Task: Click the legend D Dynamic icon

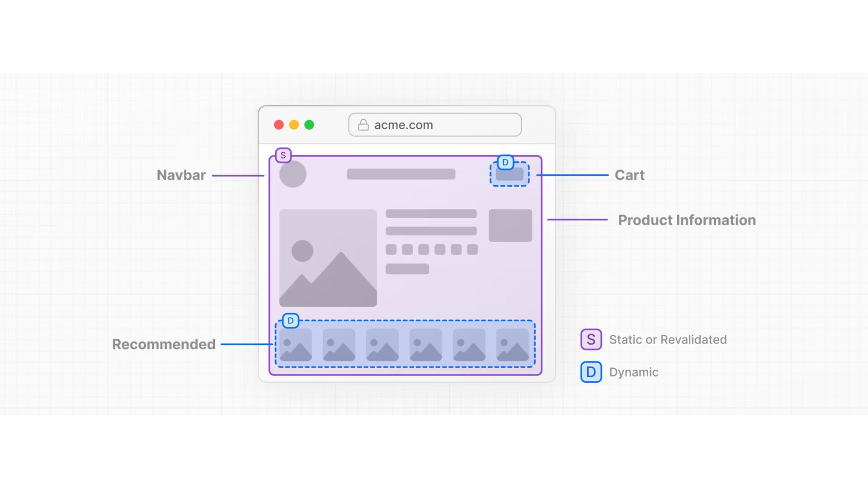Action: 591,372
